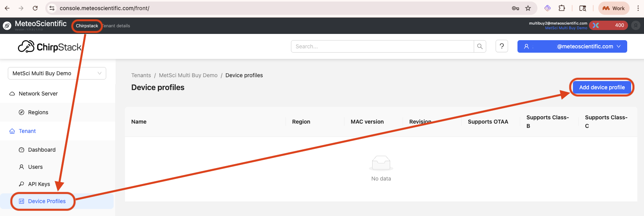644x216 pixels.
Task: Click the MeteoScientific logo icon
Action: (x=7, y=26)
